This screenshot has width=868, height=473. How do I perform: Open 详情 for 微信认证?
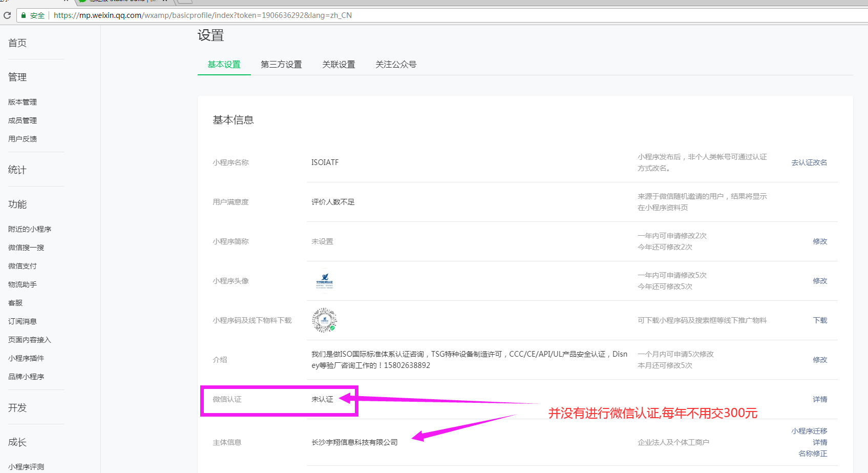pos(820,399)
